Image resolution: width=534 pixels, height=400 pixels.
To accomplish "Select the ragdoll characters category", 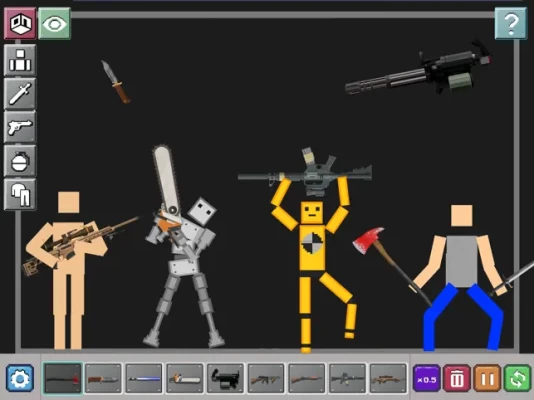I will 20,60.
